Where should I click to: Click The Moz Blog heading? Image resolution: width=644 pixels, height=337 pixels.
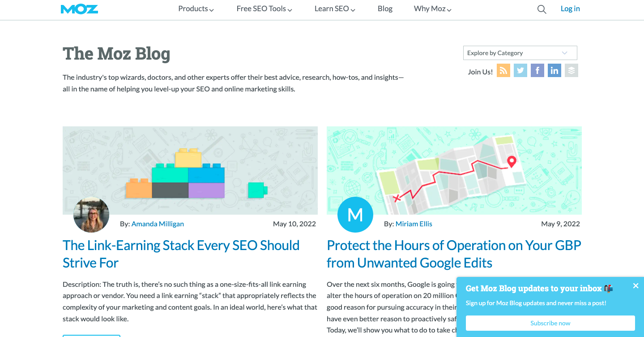point(116,54)
